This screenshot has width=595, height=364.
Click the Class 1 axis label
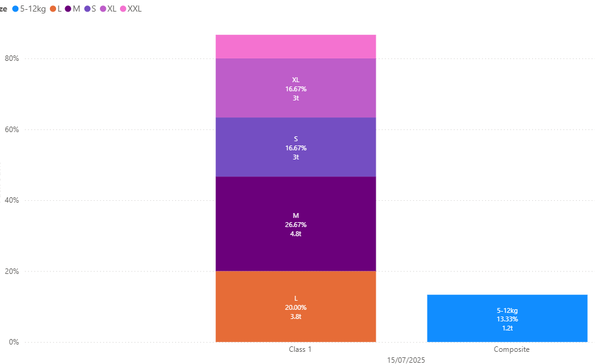[300, 349]
